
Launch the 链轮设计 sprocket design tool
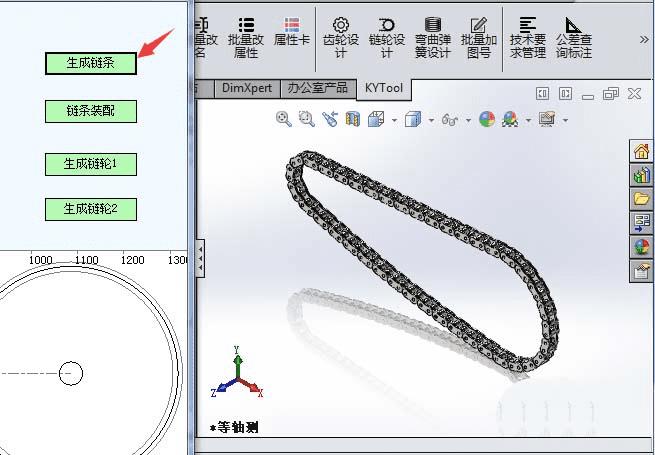[x=387, y=38]
